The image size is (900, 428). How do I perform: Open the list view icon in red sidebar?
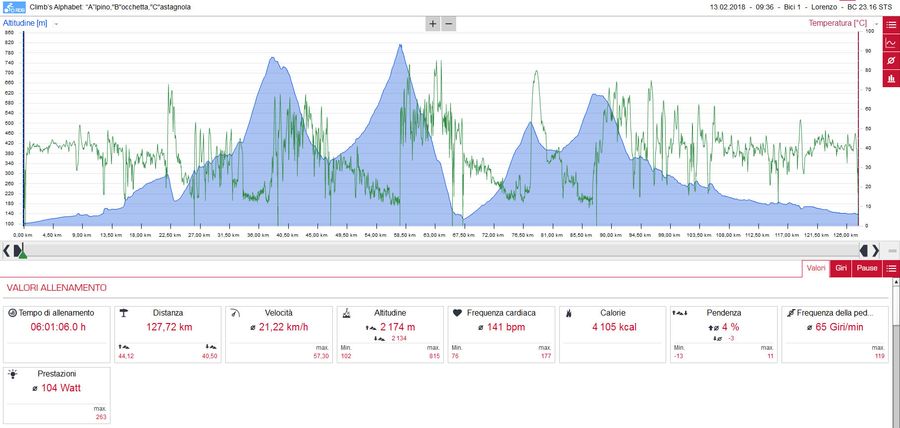891,25
